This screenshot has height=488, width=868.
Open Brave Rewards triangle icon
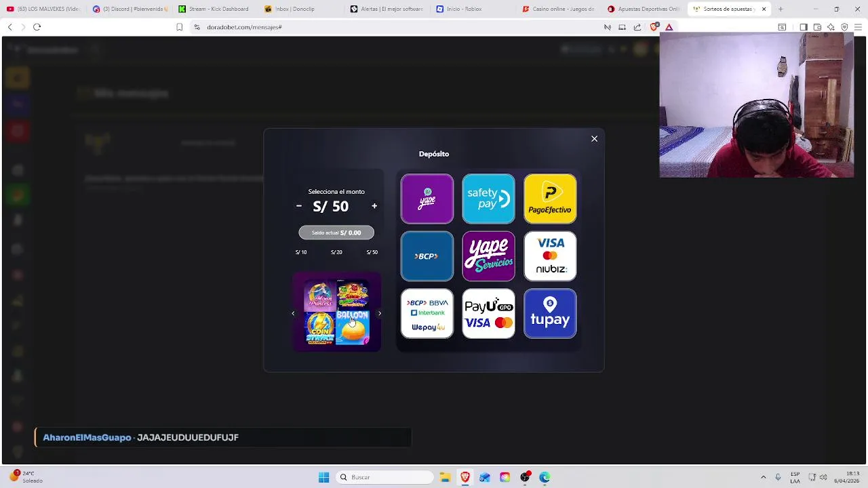click(669, 27)
